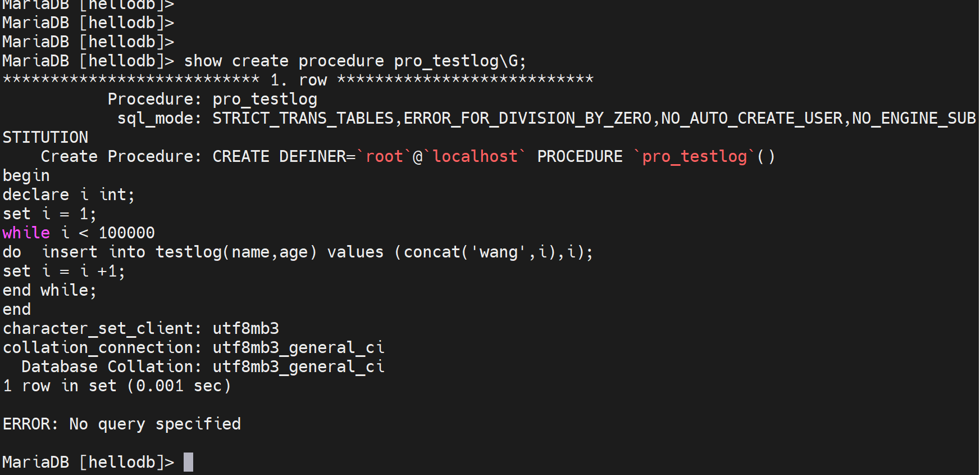This screenshot has height=475, width=980.
Task: Click the NO_AUTO_CREATE_USER mode text
Action: pos(751,118)
